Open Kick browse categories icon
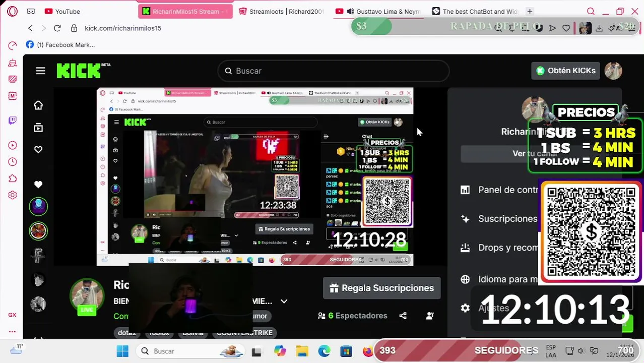Screen dimensions: 644x363 [38, 128]
